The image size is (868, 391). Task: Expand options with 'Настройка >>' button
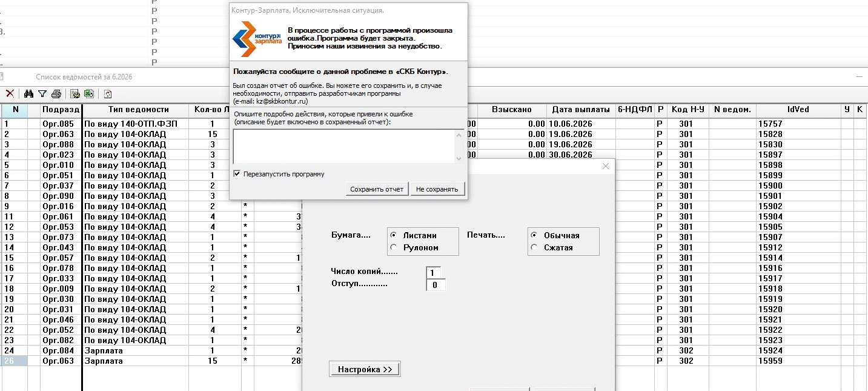(365, 369)
